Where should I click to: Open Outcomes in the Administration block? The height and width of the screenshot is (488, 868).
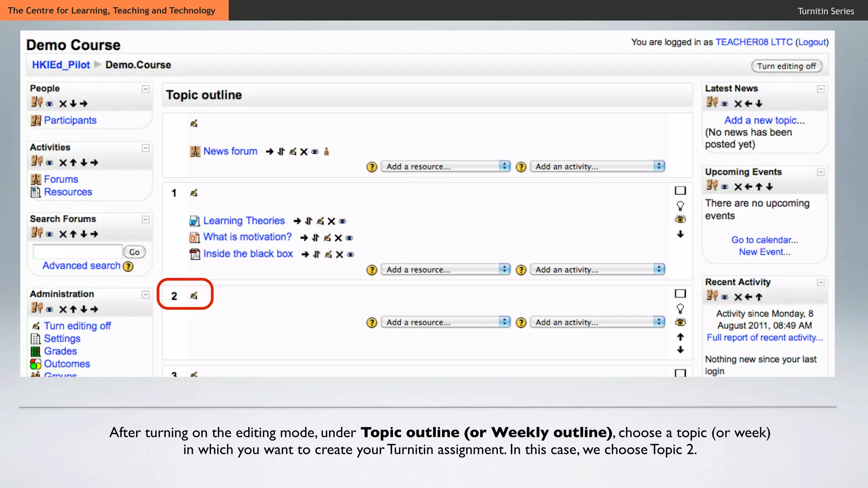(67, 364)
